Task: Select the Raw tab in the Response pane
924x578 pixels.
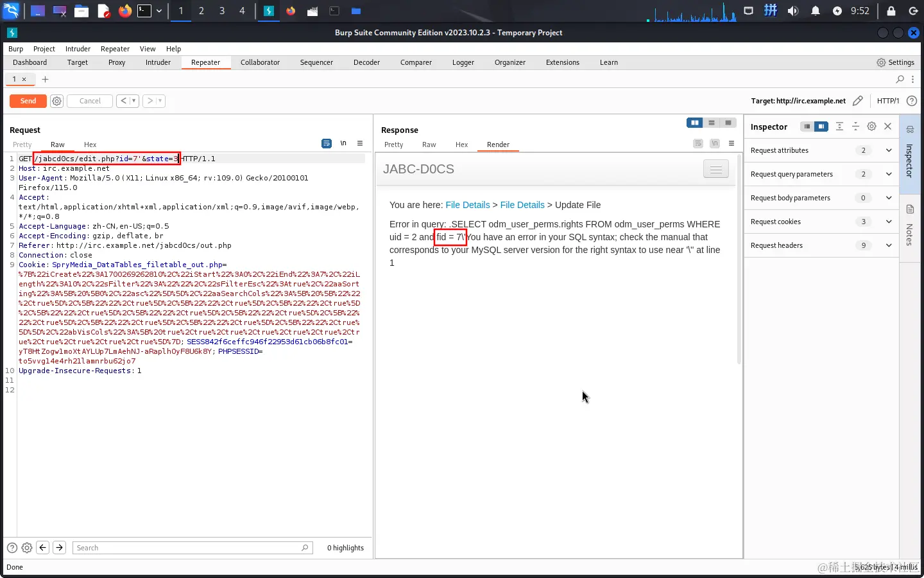Action: 429,144
